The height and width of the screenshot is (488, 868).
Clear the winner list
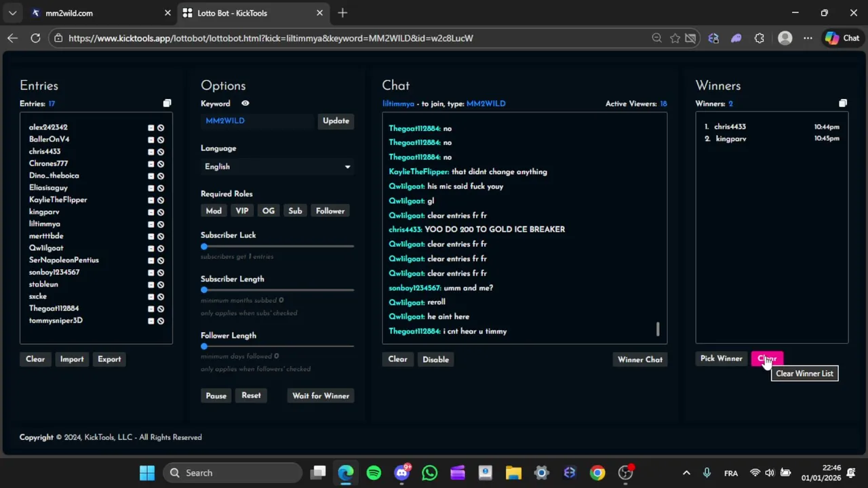pos(767,359)
